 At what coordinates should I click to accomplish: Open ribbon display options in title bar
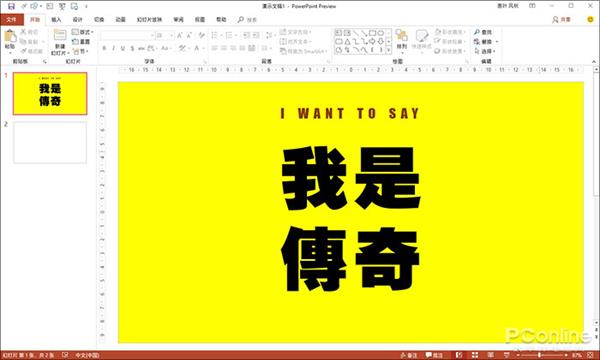point(532,6)
